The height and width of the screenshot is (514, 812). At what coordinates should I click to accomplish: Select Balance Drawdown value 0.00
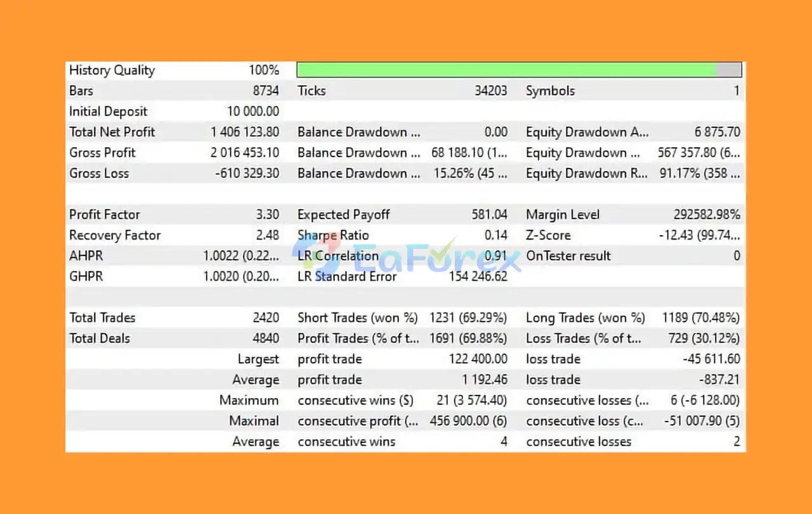coord(496,132)
